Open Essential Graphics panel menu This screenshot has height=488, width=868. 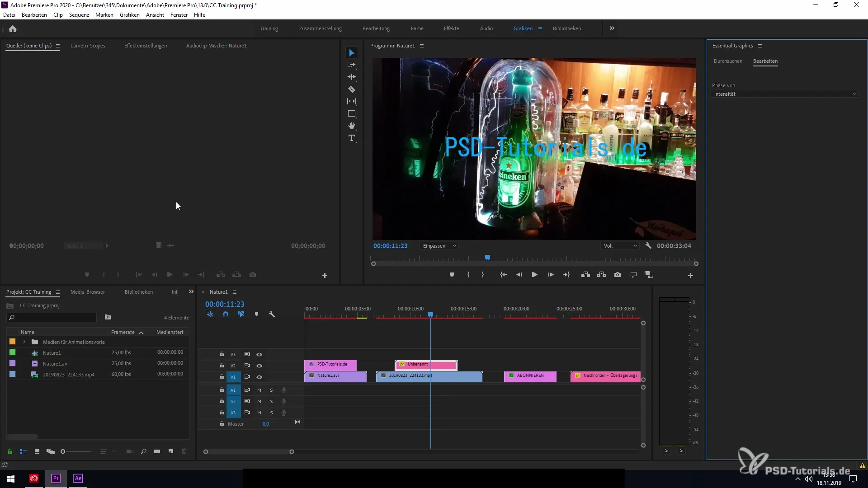(760, 46)
